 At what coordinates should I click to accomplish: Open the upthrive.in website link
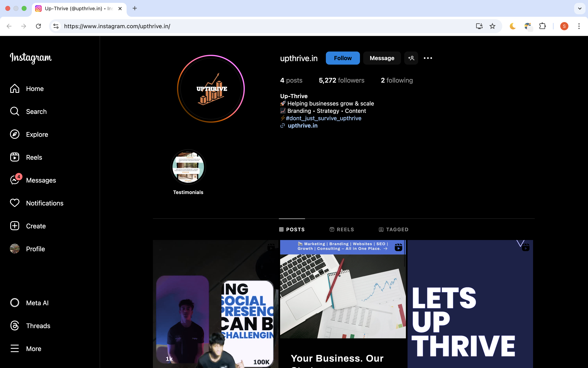tap(303, 126)
